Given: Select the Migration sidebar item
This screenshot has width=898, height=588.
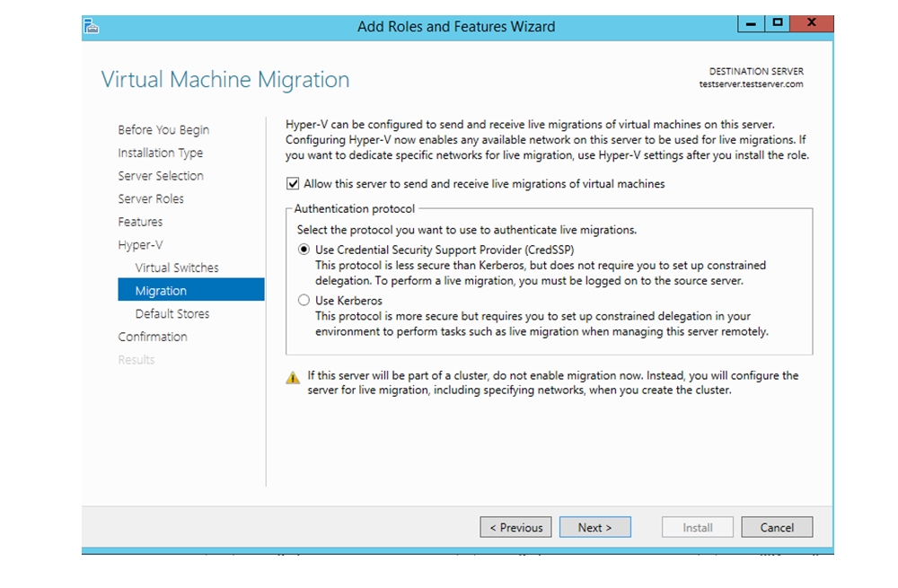Looking at the screenshot, I should click(x=161, y=291).
